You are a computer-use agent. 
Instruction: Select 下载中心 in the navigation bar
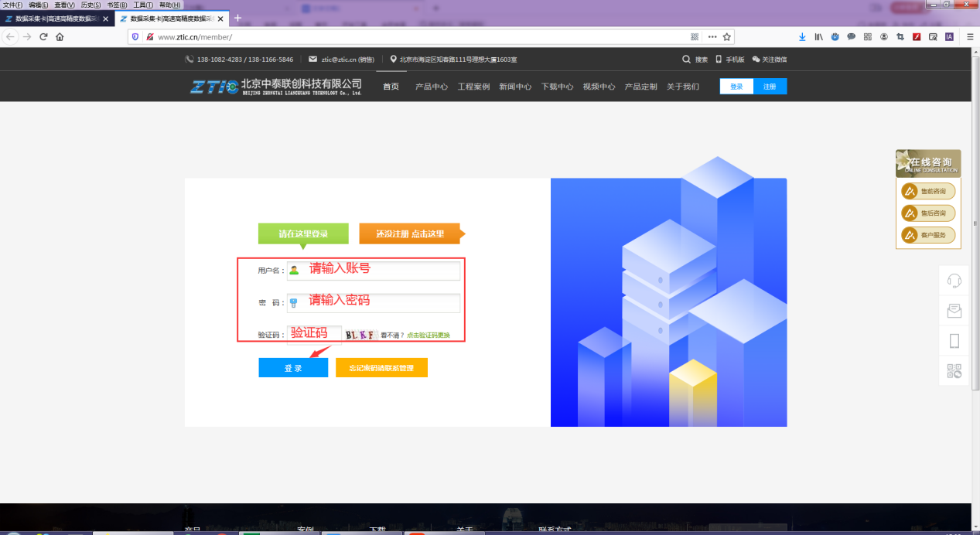tap(557, 87)
